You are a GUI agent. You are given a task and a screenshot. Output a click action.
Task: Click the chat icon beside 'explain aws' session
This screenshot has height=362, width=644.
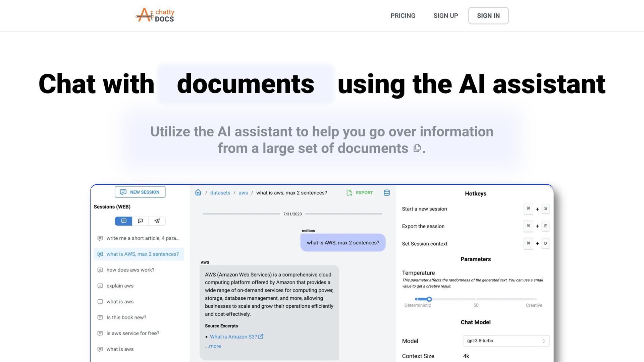(100, 286)
